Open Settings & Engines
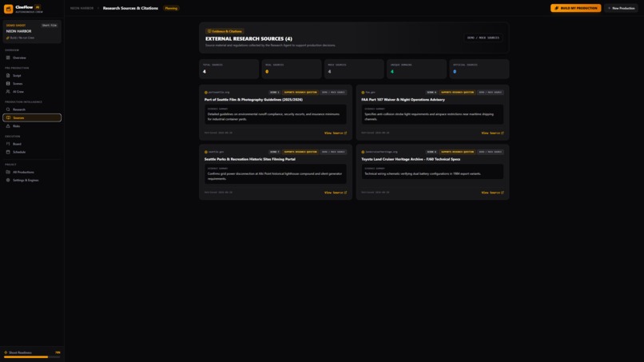This screenshot has height=362, width=644. tap(32, 180)
